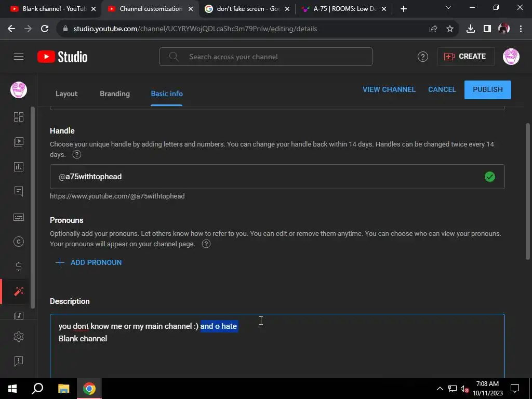Click the share page icon in address bar
532x399 pixels.
pyautogui.click(x=433, y=29)
